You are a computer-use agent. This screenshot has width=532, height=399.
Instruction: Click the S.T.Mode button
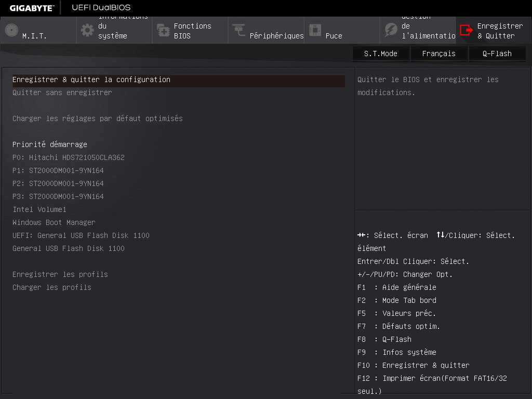coord(381,54)
